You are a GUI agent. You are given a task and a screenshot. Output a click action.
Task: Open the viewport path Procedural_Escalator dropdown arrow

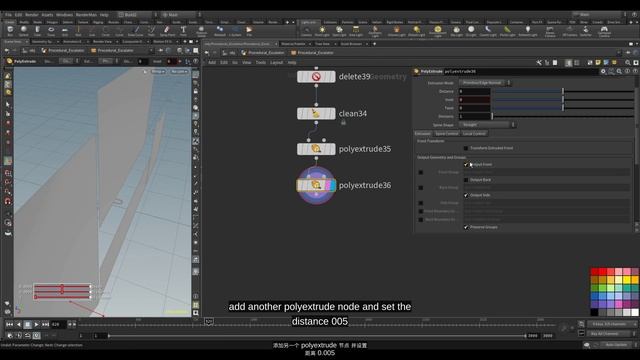click(x=152, y=51)
